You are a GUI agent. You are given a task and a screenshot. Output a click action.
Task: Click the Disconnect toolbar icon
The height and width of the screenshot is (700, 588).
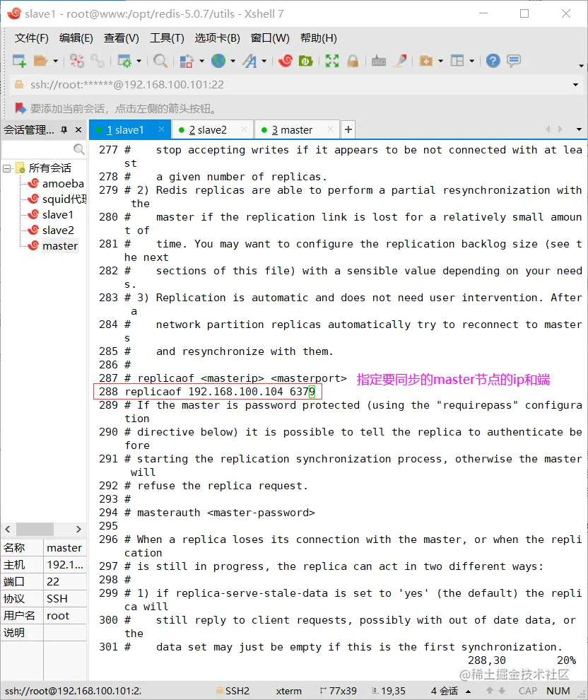coord(77,61)
